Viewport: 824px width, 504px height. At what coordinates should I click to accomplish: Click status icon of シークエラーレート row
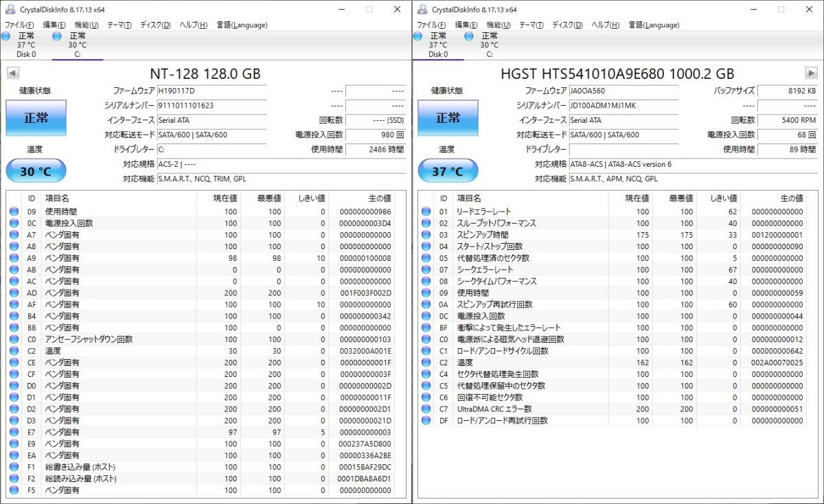click(x=426, y=270)
